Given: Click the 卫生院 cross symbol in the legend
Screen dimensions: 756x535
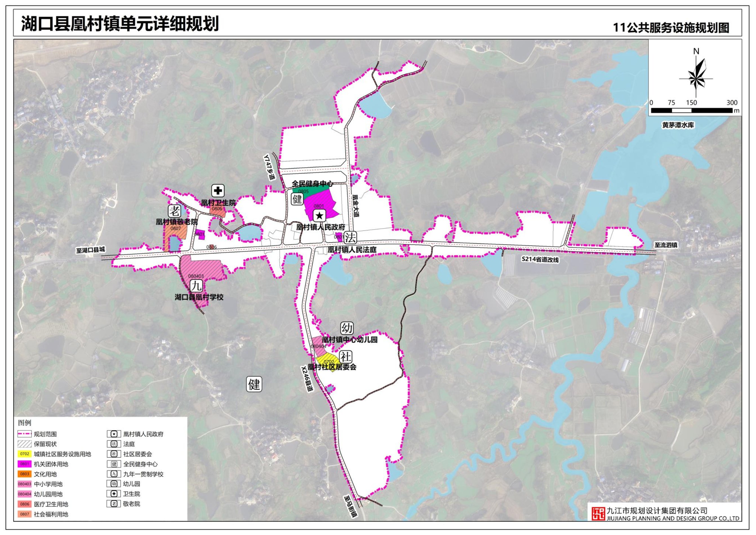Looking at the screenshot, I should pos(114,494).
